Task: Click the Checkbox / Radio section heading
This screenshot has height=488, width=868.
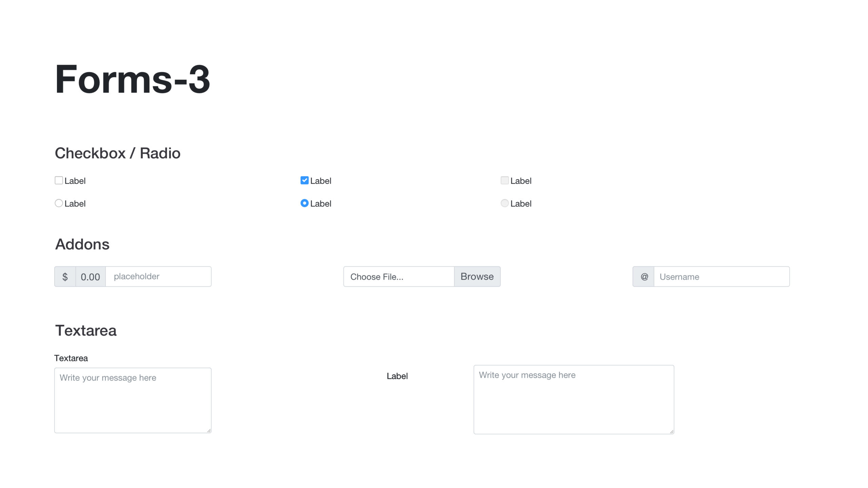Action: [117, 154]
